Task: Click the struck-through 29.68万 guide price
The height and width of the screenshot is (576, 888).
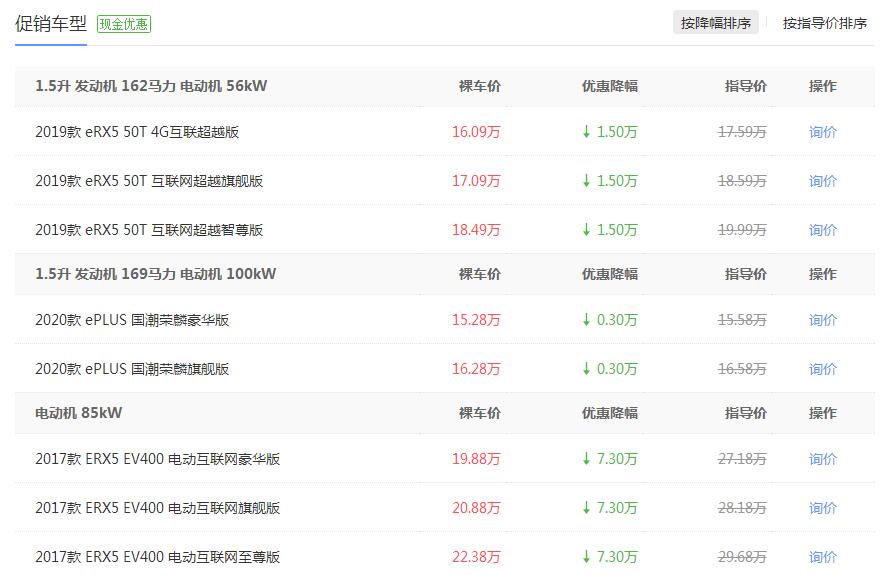Action: tap(742, 557)
